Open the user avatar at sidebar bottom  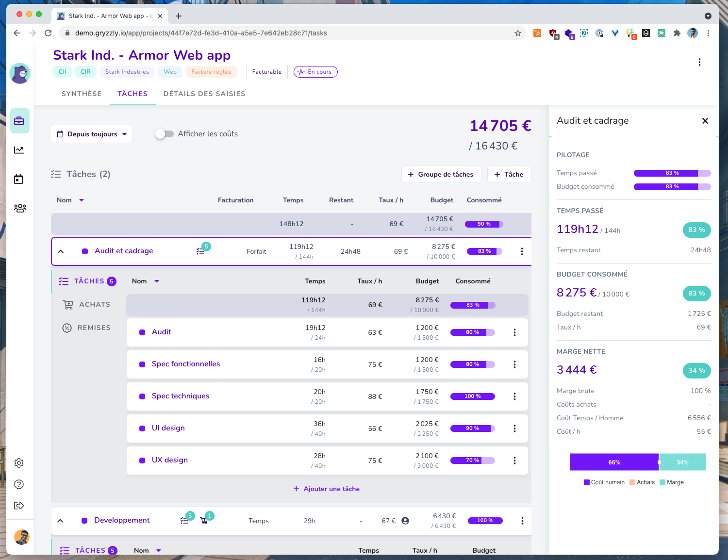click(22, 537)
